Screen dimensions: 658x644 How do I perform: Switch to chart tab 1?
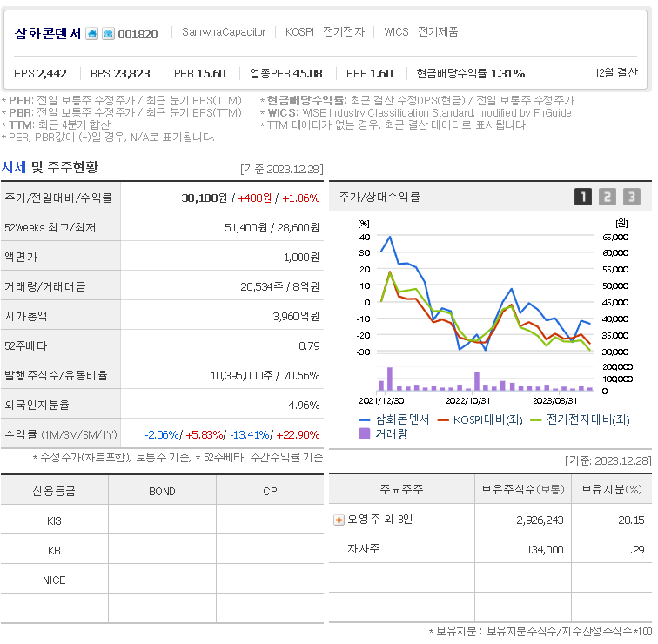coord(583,197)
